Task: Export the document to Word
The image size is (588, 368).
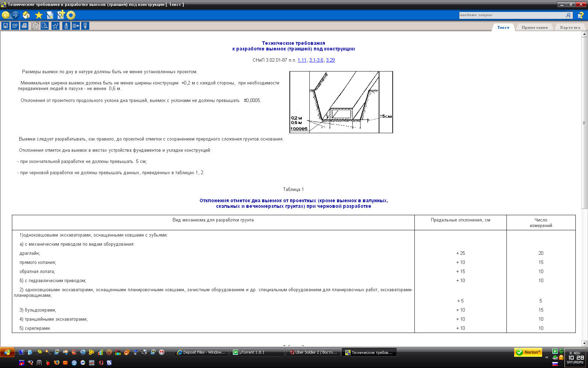Action: tap(15, 26)
